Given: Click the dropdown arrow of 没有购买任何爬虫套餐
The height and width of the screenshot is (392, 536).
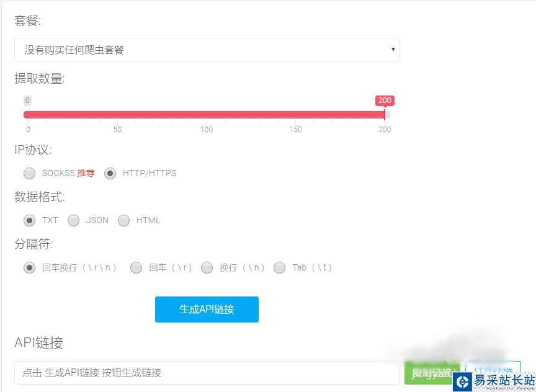Looking at the screenshot, I should [x=393, y=50].
